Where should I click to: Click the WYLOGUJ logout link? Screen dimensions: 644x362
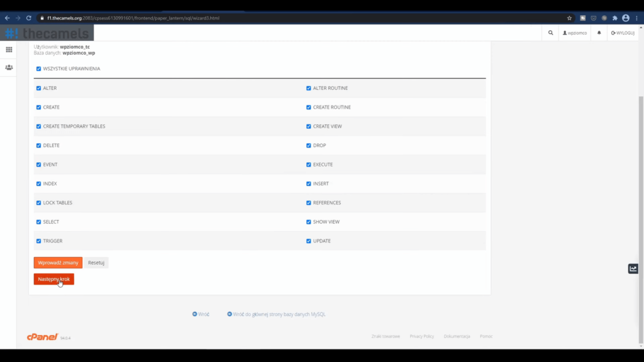623,33
